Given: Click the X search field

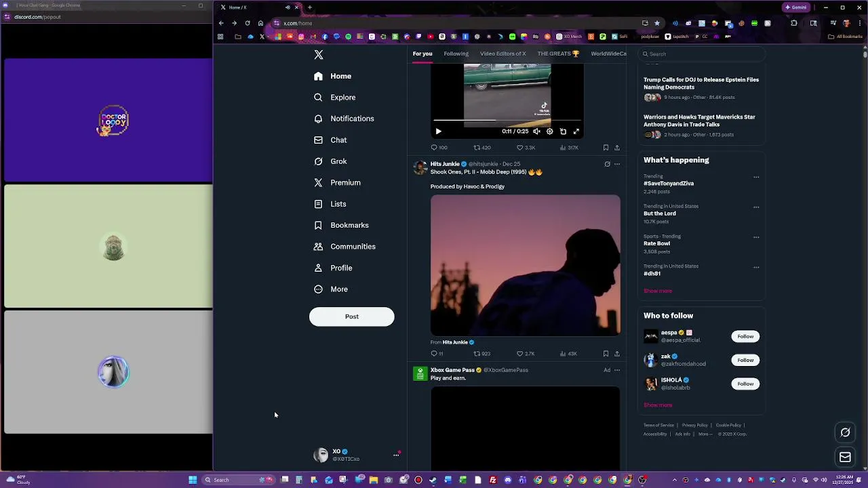Looking at the screenshot, I should [x=701, y=54].
